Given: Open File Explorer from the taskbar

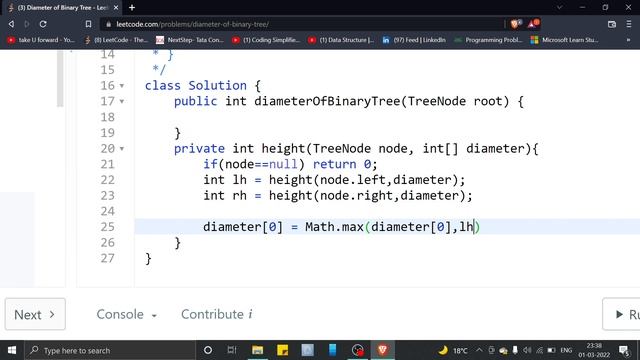Looking at the screenshot, I should (x=258, y=350).
